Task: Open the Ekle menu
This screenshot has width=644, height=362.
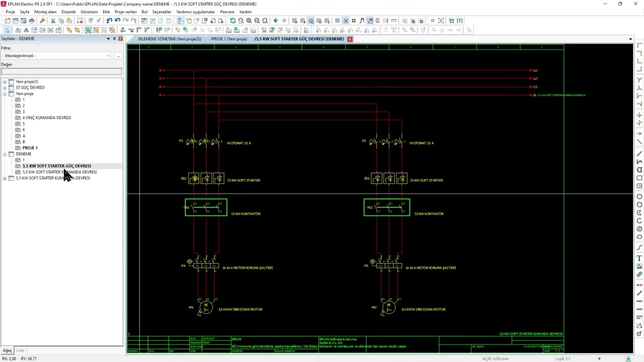Action: [106, 12]
